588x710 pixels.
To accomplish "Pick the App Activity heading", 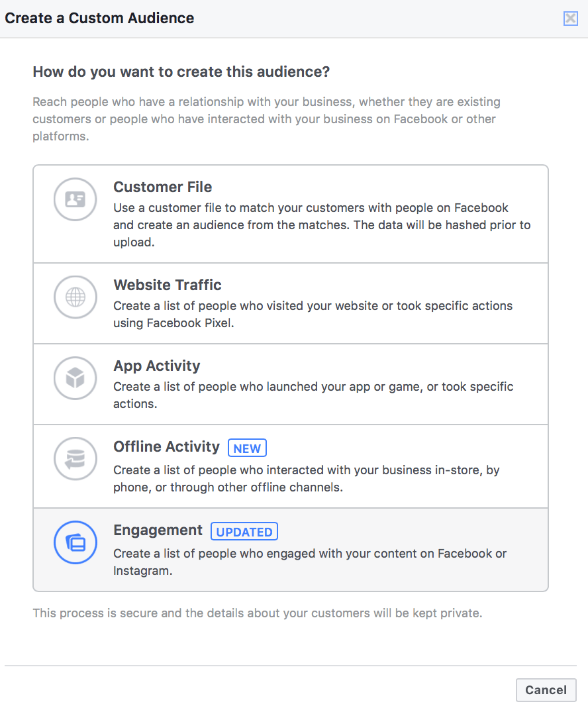I will tap(157, 366).
